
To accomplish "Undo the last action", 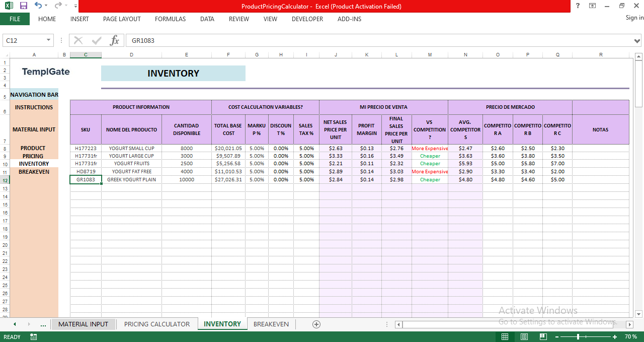I will point(38,6).
